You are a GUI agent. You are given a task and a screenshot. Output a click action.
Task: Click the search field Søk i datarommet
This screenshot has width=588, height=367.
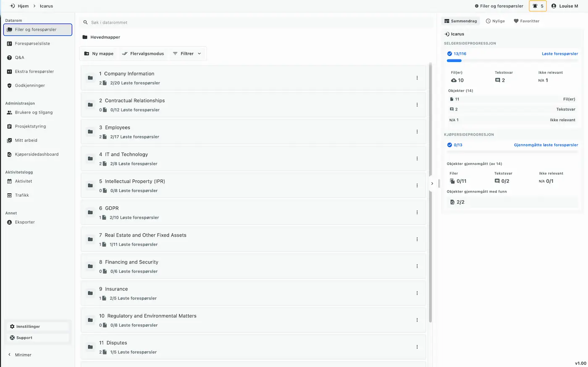(257, 22)
